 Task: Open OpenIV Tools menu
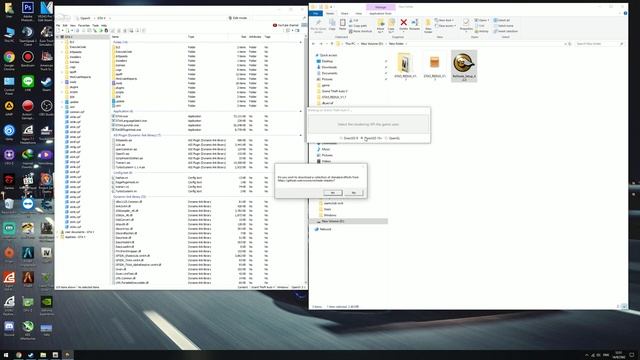point(96,25)
